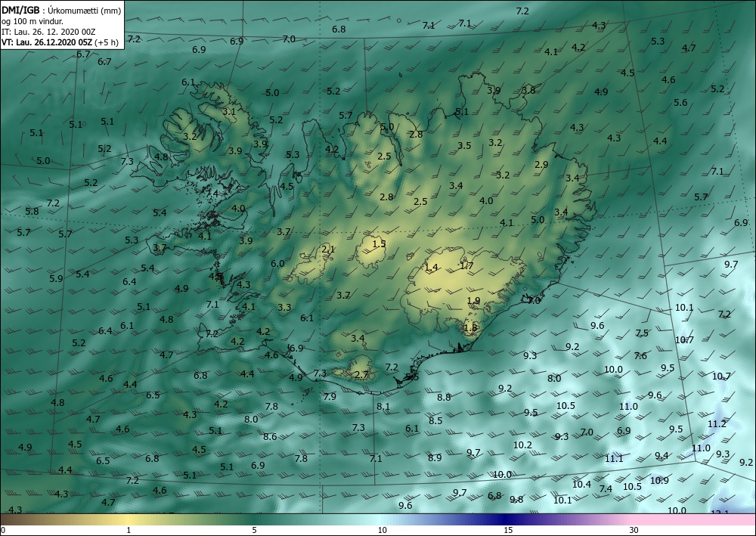The width and height of the screenshot is (756, 536).
Task: Select the Úrkomumætti (mm) heading text
Action: click(83, 10)
